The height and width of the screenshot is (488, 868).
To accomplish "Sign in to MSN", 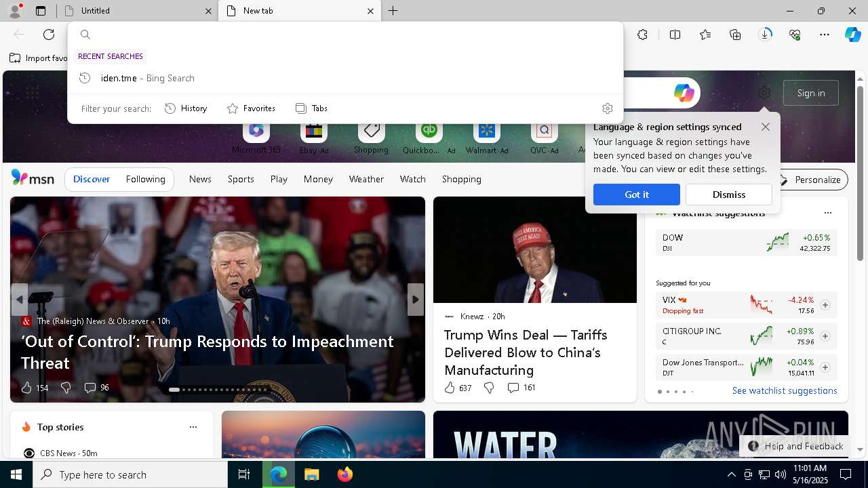I will pyautogui.click(x=811, y=93).
